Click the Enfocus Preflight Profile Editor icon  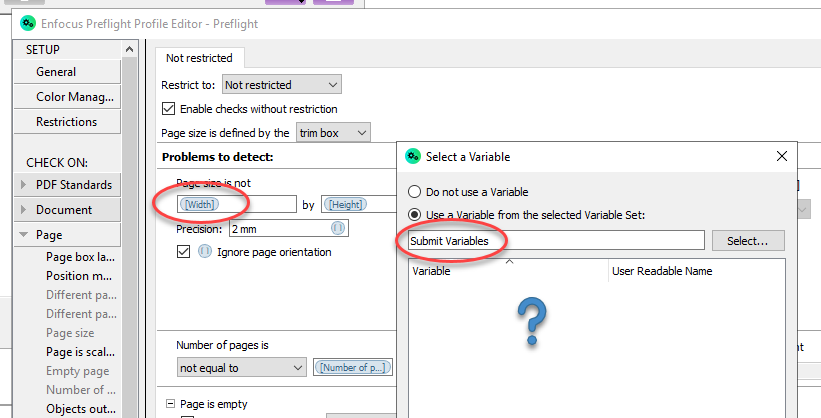pyautogui.click(x=28, y=24)
